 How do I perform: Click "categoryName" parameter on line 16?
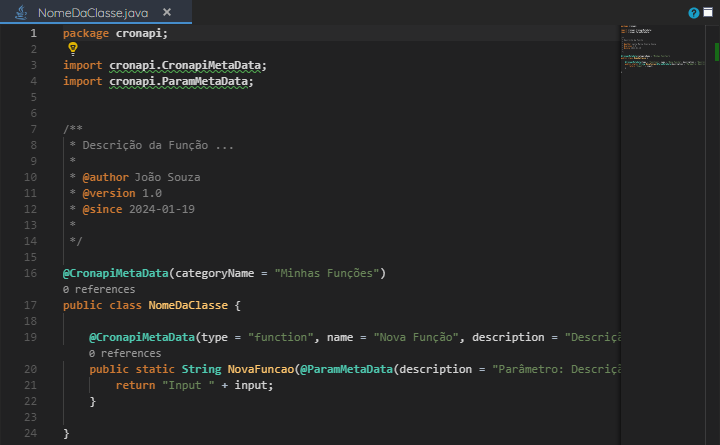tap(215, 274)
